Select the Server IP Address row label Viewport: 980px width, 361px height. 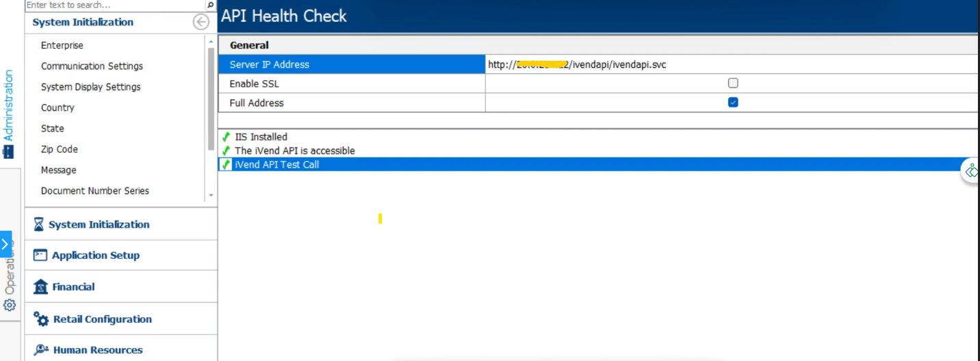[352, 64]
